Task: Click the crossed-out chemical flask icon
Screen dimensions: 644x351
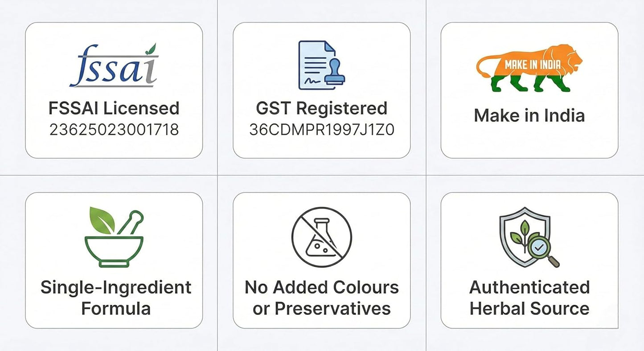Action: [321, 237]
